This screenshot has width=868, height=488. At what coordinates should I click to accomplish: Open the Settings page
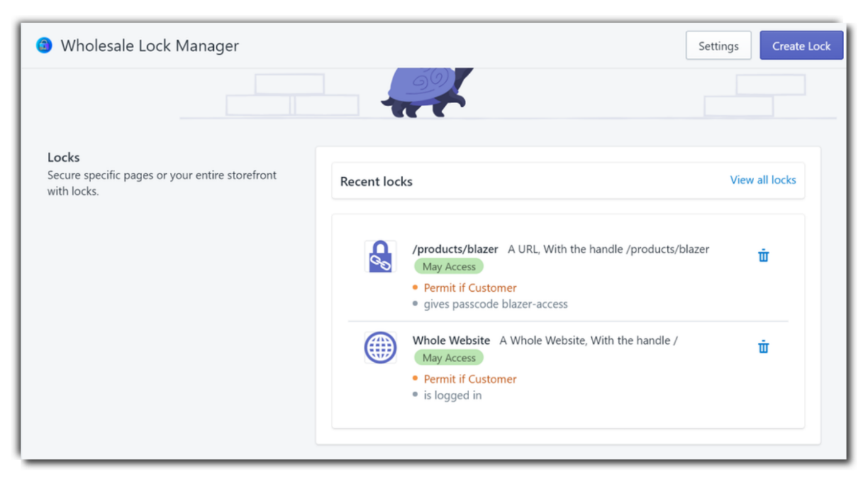click(x=718, y=46)
